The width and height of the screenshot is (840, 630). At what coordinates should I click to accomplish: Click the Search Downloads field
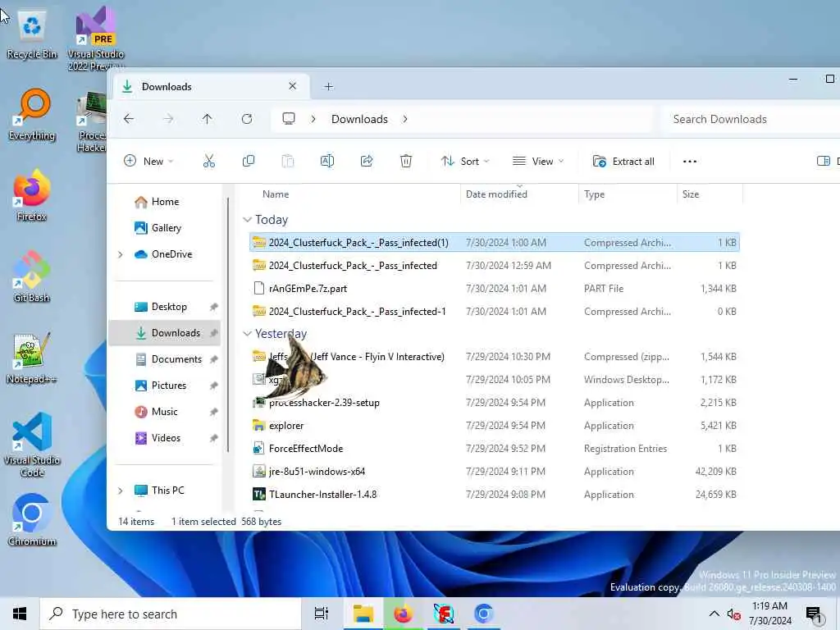click(750, 119)
